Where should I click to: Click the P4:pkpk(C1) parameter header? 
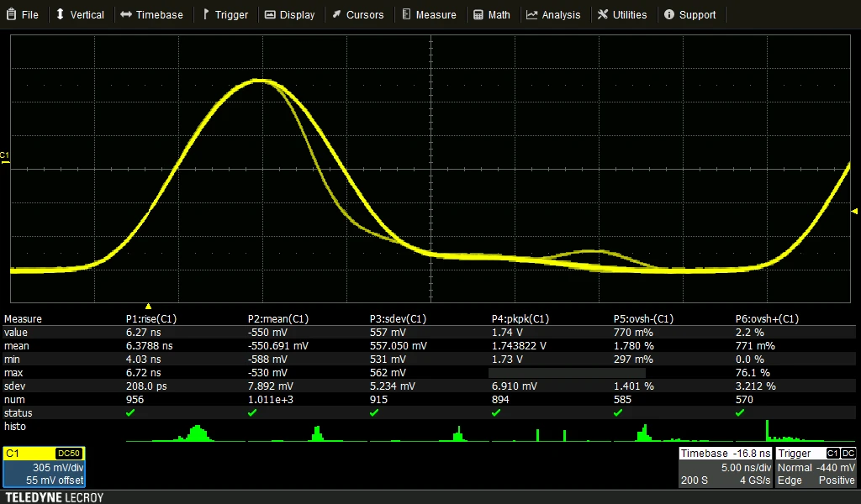(x=520, y=319)
